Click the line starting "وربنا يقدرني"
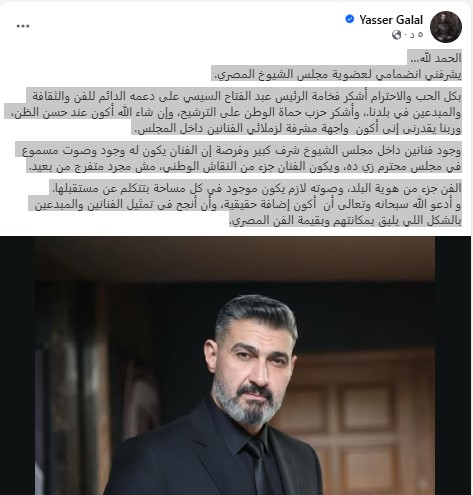 coord(297,128)
